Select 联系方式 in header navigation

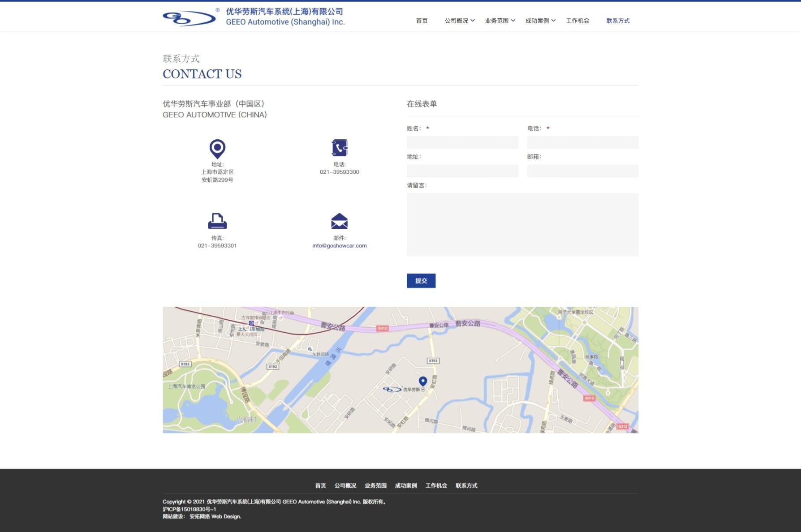click(618, 21)
